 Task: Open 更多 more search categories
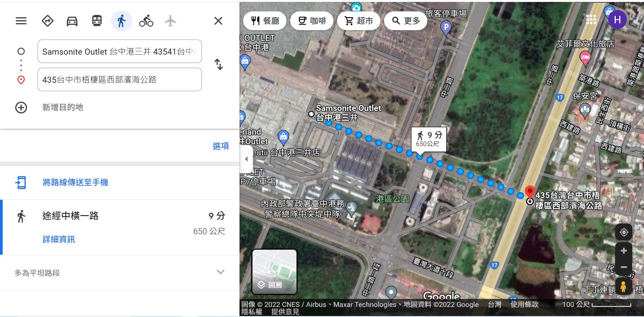coord(406,21)
